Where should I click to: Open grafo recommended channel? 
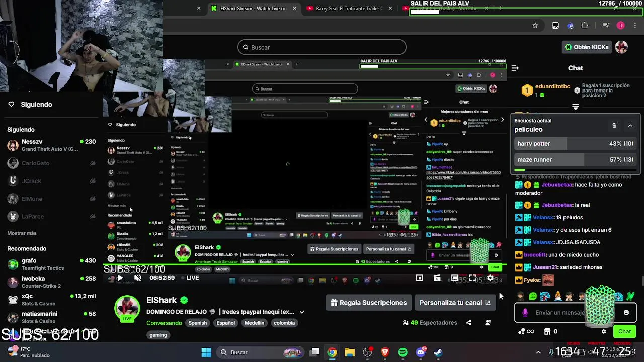point(51,264)
